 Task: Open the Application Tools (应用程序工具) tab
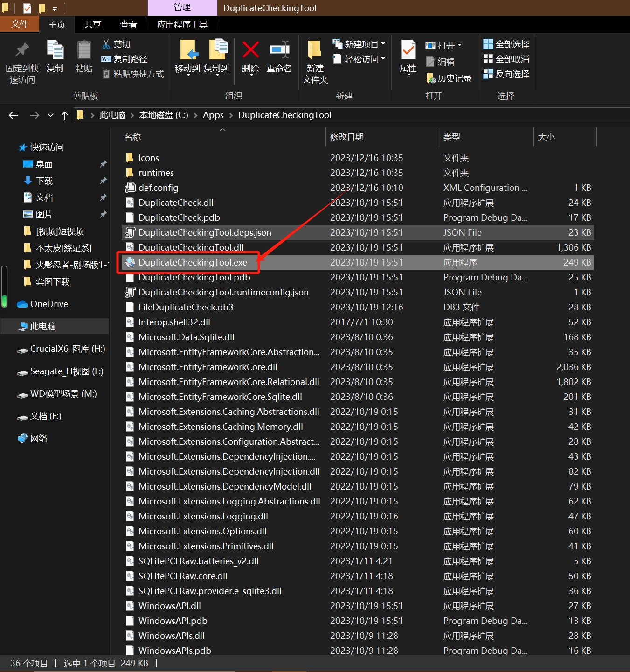point(182,24)
